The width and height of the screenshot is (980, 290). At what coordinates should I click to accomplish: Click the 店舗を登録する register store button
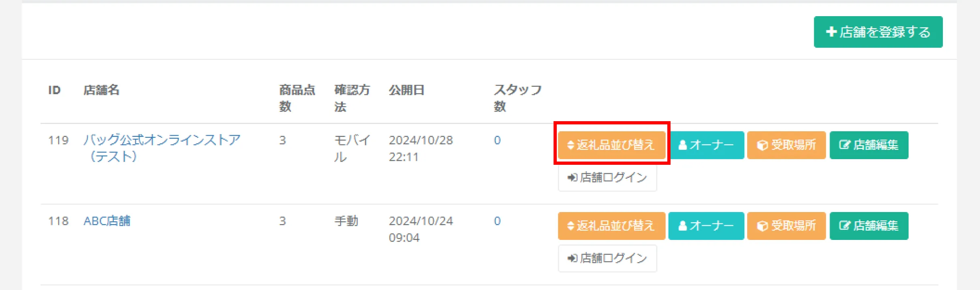[878, 32]
